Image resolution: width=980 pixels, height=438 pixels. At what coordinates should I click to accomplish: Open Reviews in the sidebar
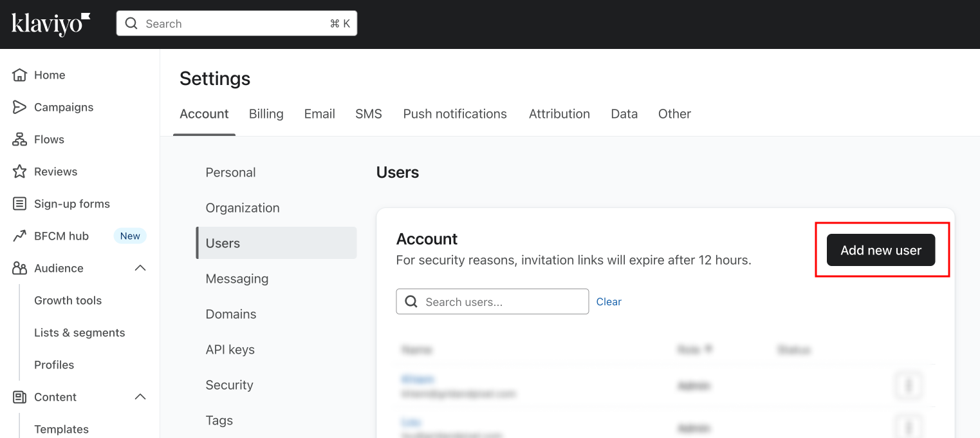click(55, 171)
